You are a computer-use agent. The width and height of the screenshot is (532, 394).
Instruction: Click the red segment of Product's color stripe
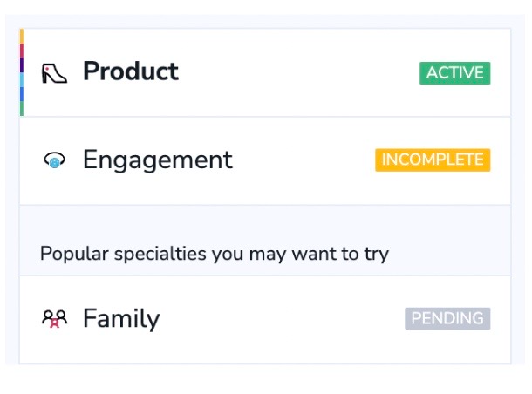pyautogui.click(x=21, y=51)
